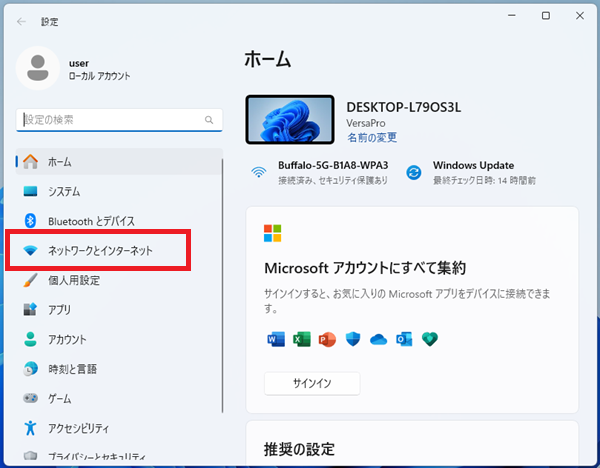600x468 pixels.
Task: Click the sidebar vertical scrollbar
Action: [222, 286]
